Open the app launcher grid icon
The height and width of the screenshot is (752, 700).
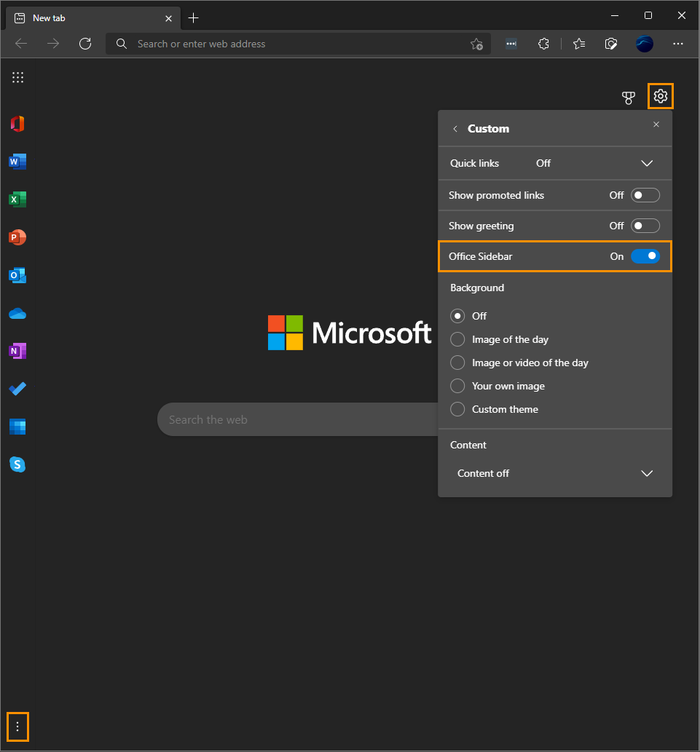[x=17, y=77]
